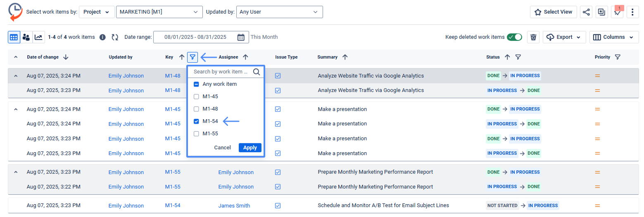This screenshot has height=217, width=644.
Task: Switch to the table grid view icon
Action: click(14, 37)
